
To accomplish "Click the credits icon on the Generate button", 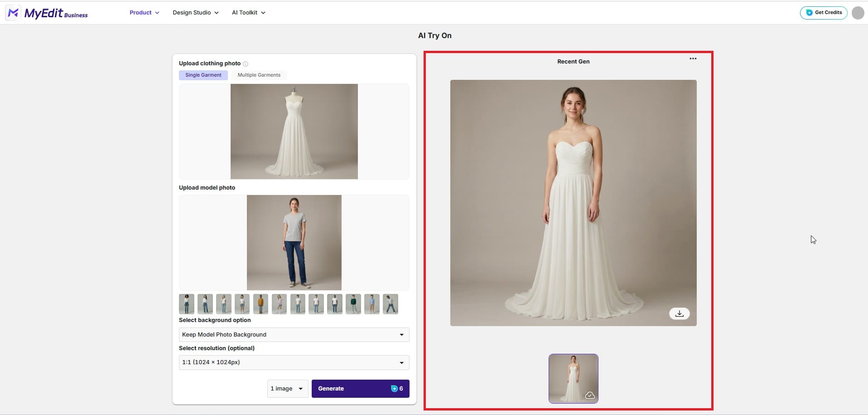I will coord(395,389).
